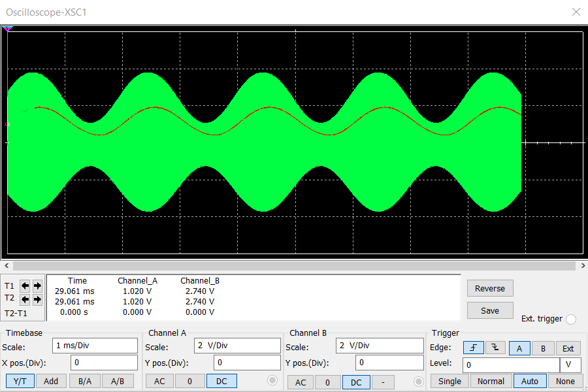Set Channel B coupling to DC
This screenshot has height=392, width=588.
click(x=356, y=382)
